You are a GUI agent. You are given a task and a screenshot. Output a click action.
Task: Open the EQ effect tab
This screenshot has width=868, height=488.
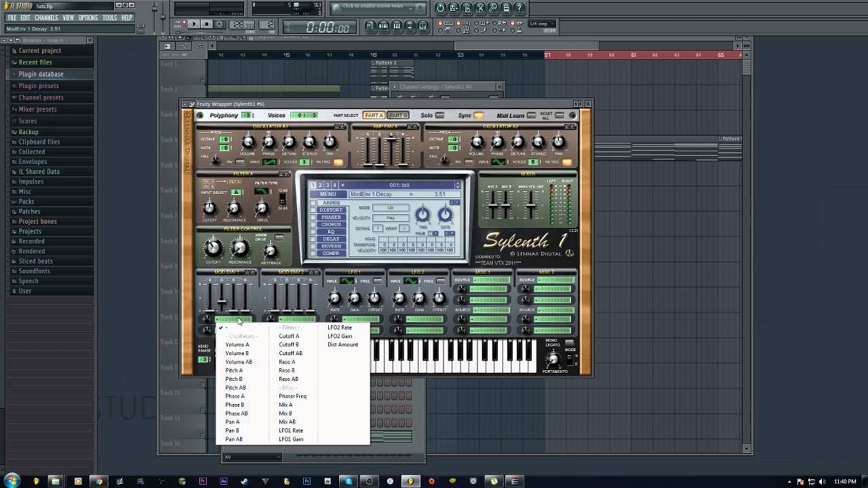pos(332,232)
